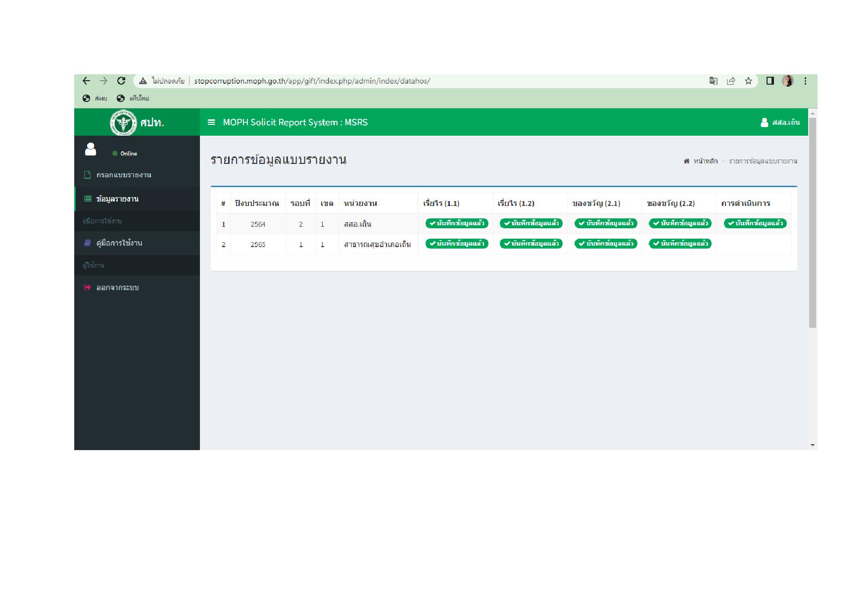Open the สสอ.เถิน user menu
Viewport: 868px width, 614px height.
tap(780, 122)
